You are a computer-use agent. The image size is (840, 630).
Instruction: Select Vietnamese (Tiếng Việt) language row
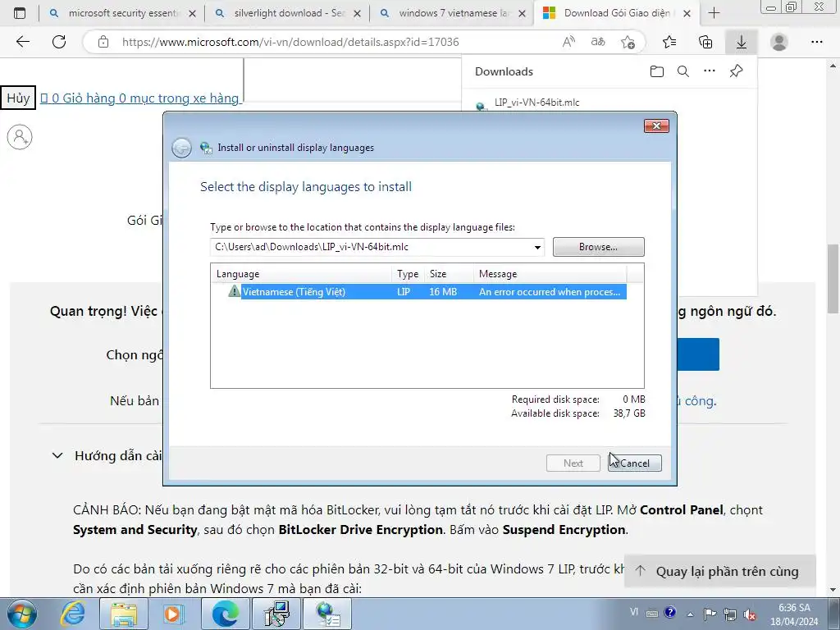click(418, 292)
